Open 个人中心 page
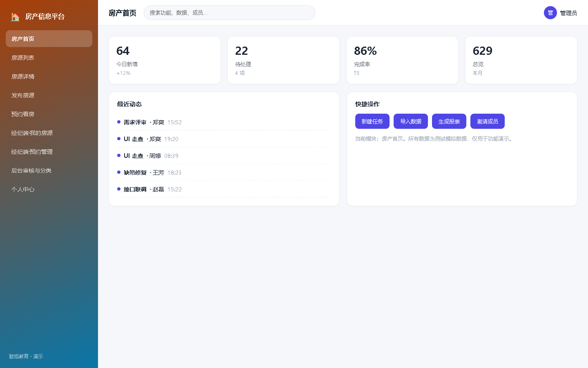Viewport: 588px width, 368px height. click(49, 189)
